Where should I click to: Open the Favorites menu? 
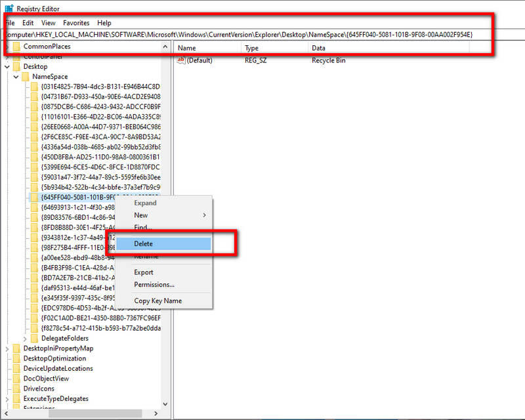pos(76,23)
